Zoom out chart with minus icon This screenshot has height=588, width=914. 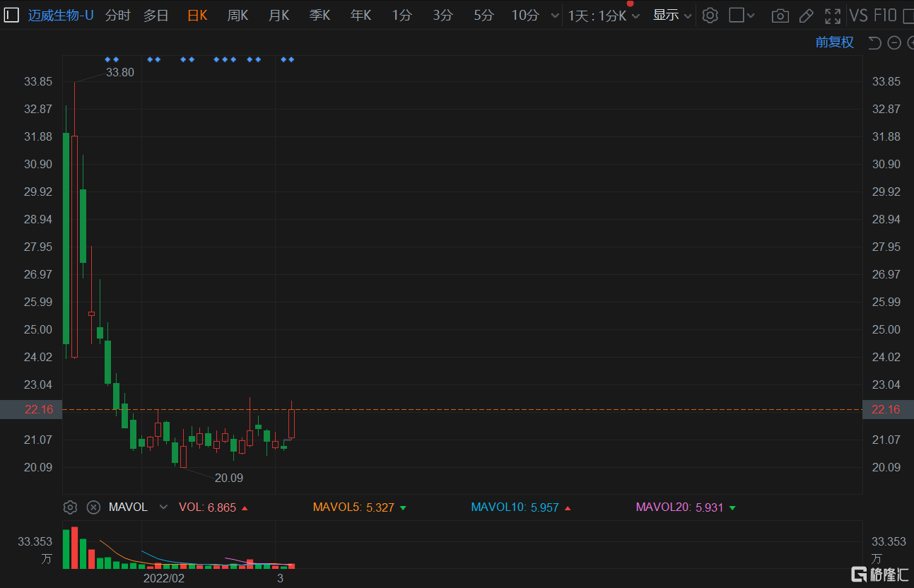pos(894,43)
